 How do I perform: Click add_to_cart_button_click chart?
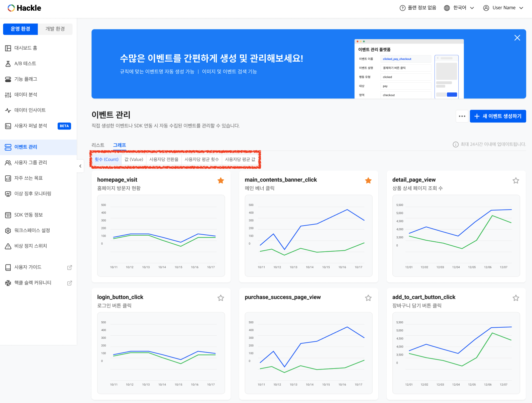coord(456,353)
